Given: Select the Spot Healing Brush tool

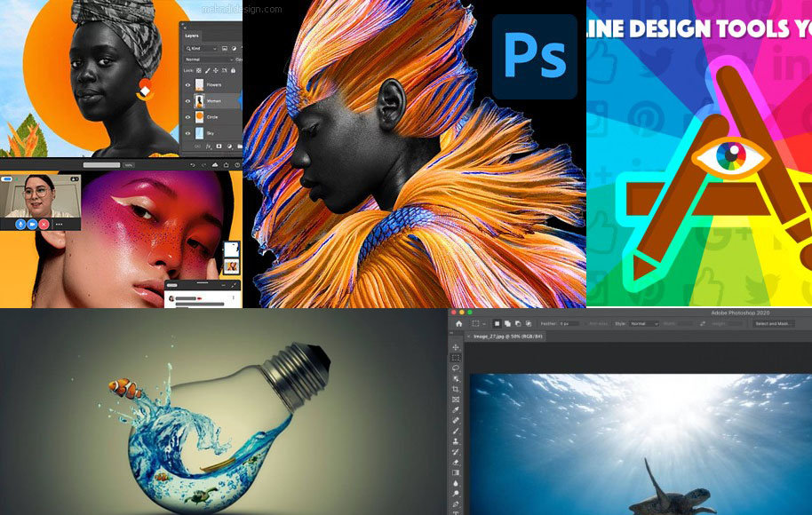Looking at the screenshot, I should coord(456,420).
